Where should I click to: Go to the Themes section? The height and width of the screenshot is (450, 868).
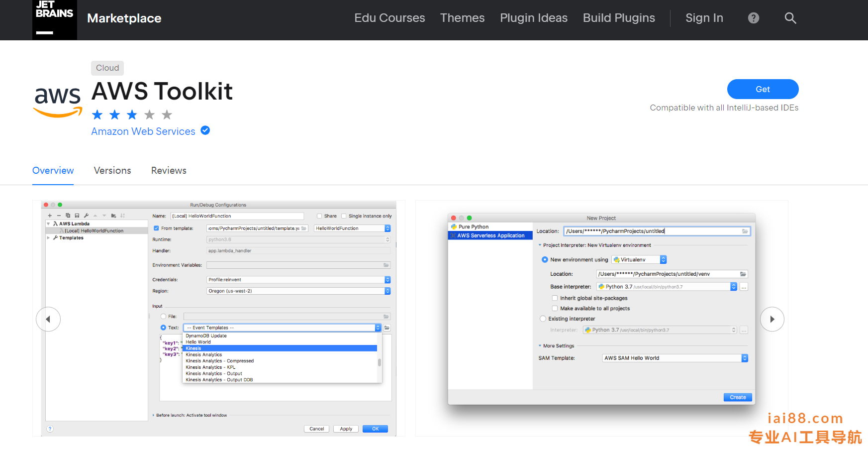[x=462, y=18]
